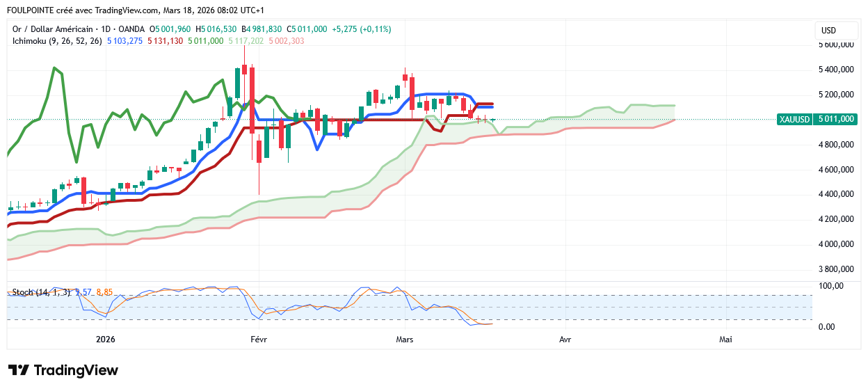Screen dimensions: 868x391
Task: Click the dark green 5 011,000 value in the Ichimoku row
Action: pos(206,41)
